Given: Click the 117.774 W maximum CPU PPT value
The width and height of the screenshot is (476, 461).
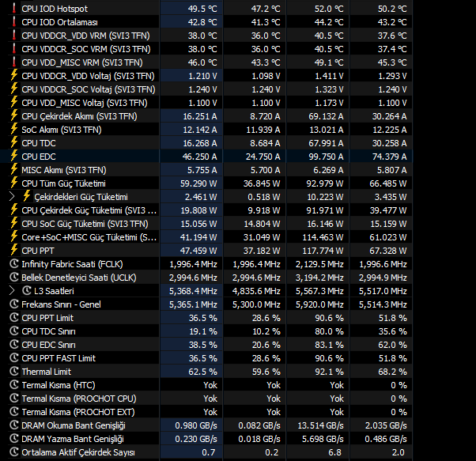Looking at the screenshot, I should (x=323, y=251).
